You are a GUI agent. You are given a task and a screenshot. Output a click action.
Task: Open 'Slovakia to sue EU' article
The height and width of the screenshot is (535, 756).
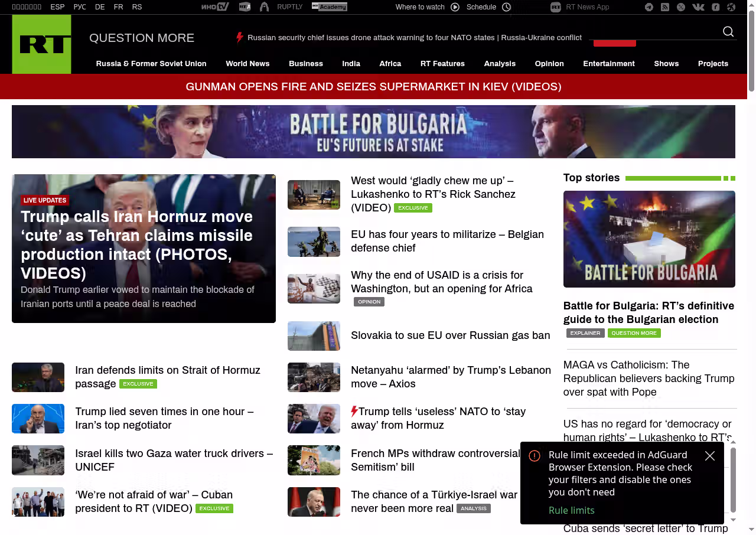pyautogui.click(x=450, y=335)
